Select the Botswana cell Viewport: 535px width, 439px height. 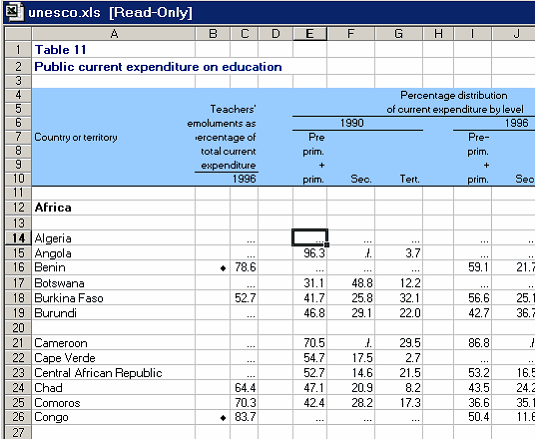[114, 283]
